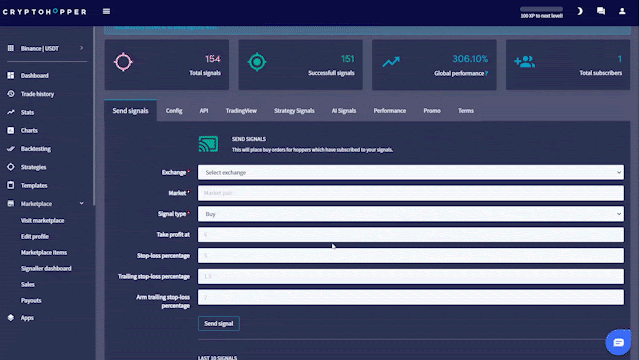The height and width of the screenshot is (360, 640).
Task: Switch to the Config tab
Action: (174, 111)
